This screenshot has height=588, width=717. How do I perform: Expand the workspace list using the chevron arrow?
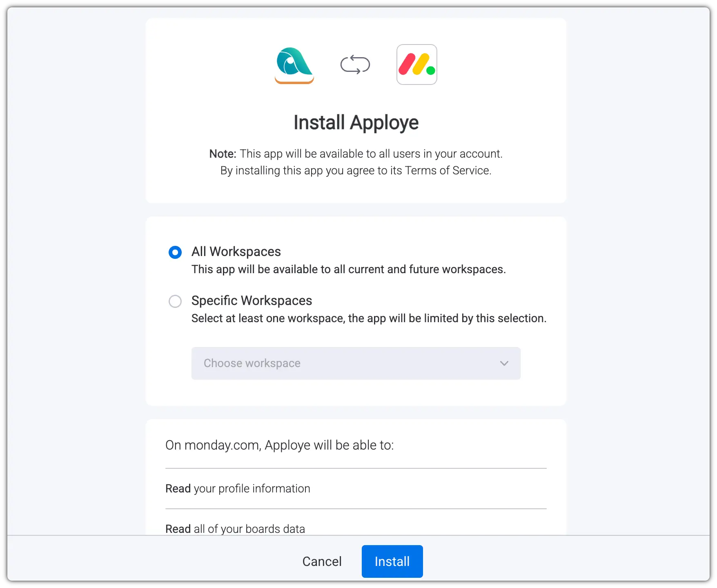(x=504, y=363)
